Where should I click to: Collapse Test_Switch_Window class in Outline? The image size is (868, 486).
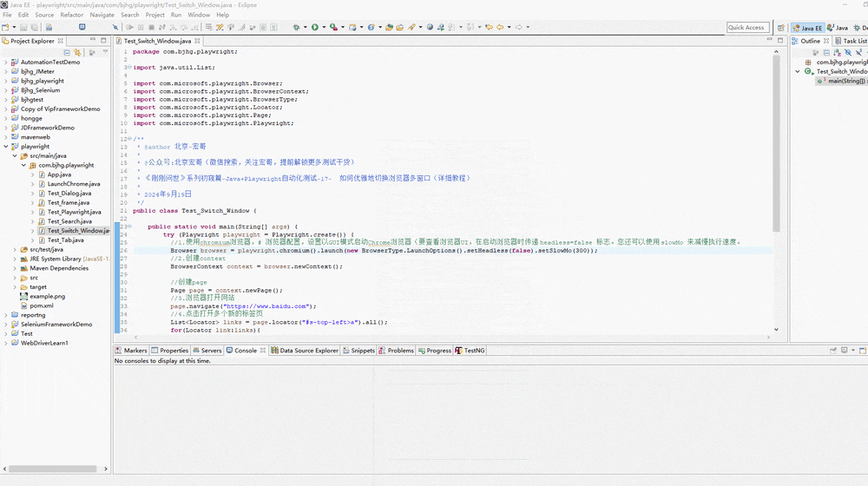pyautogui.click(x=798, y=71)
